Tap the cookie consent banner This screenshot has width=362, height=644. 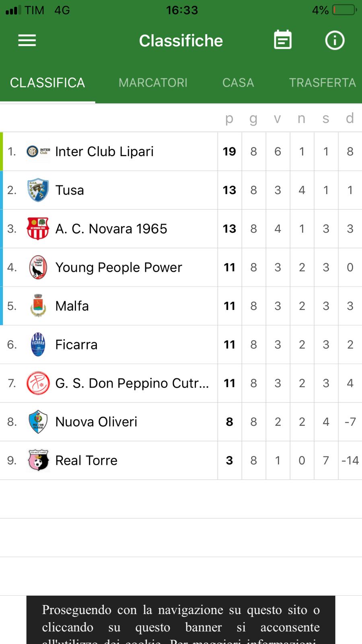(181, 620)
